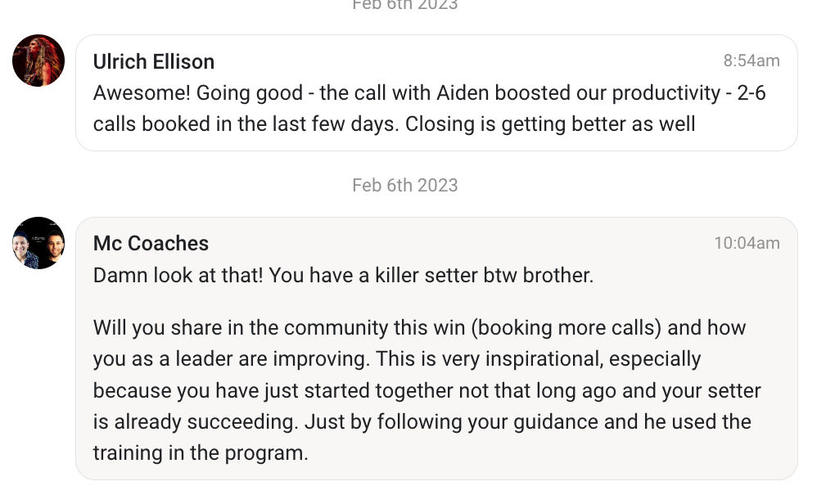Click the words "you as a leader"
Screen dimensions: 817x504
click(159, 359)
